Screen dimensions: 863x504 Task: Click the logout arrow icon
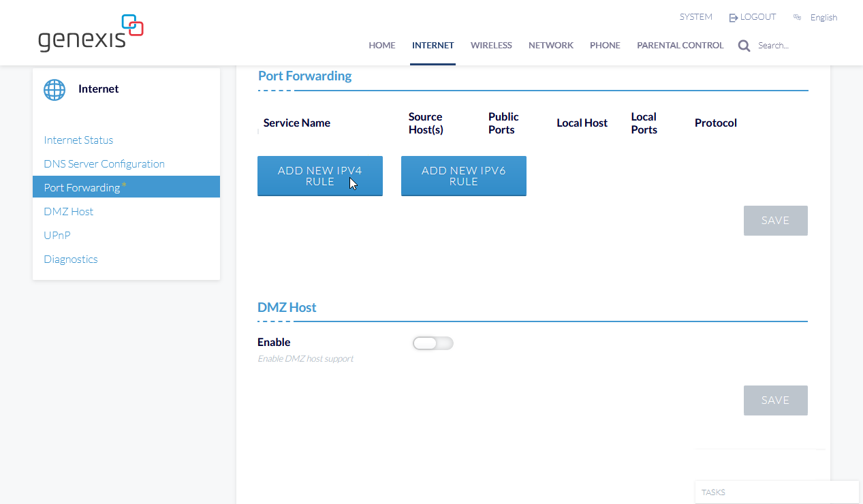734,18
